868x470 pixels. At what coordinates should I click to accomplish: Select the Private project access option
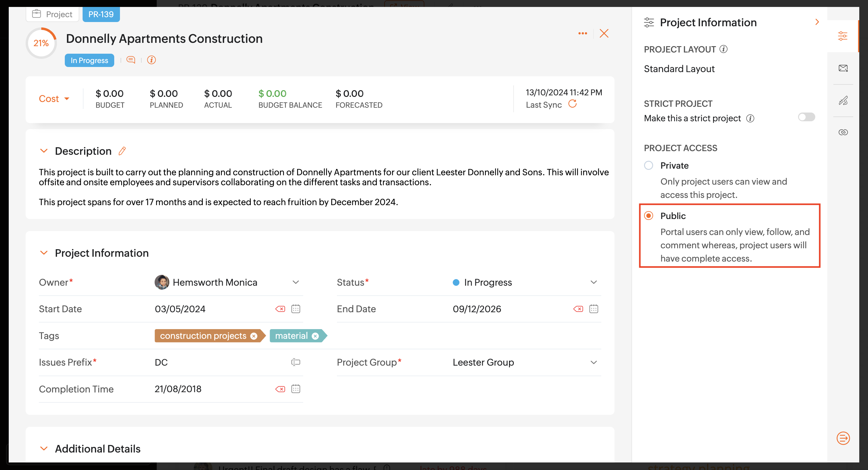pyautogui.click(x=648, y=165)
